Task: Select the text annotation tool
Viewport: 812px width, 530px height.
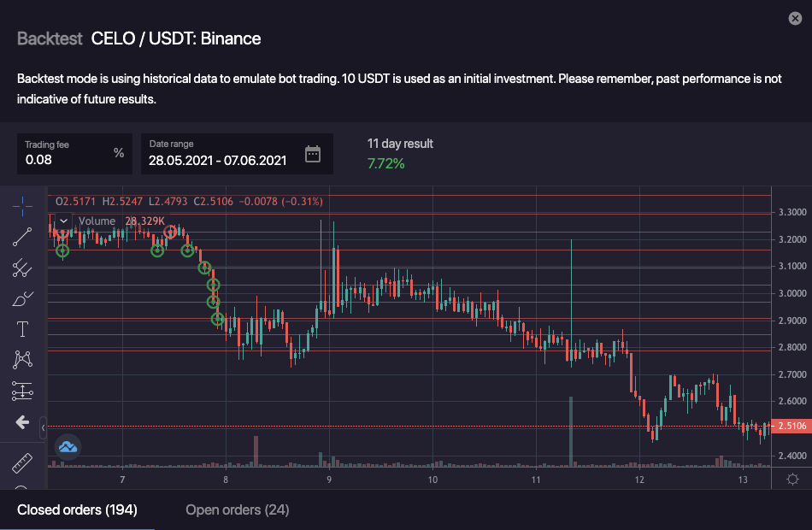Action: [x=22, y=329]
